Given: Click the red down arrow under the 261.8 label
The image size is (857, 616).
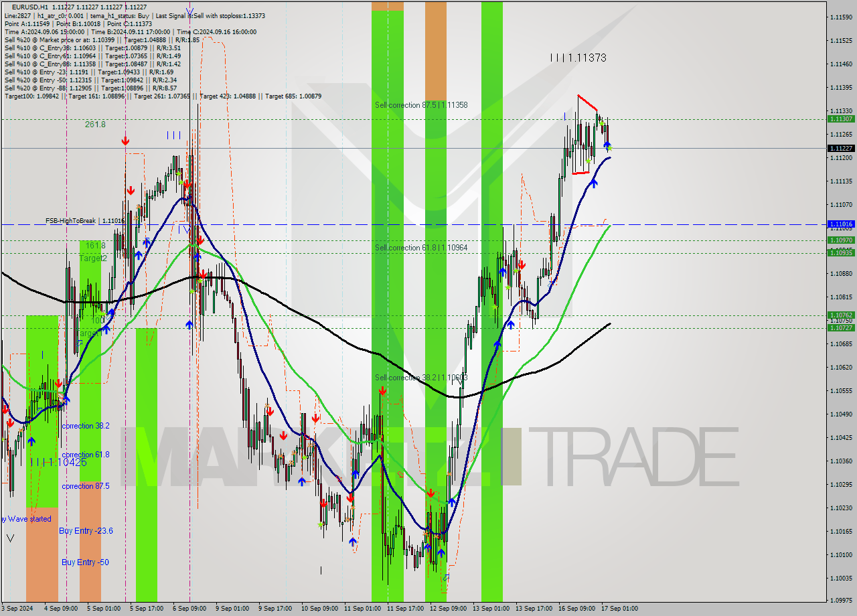Looking at the screenshot, I should click(125, 141).
